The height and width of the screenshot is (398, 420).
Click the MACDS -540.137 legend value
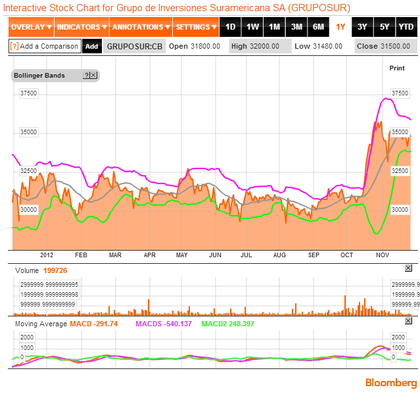pos(164,324)
